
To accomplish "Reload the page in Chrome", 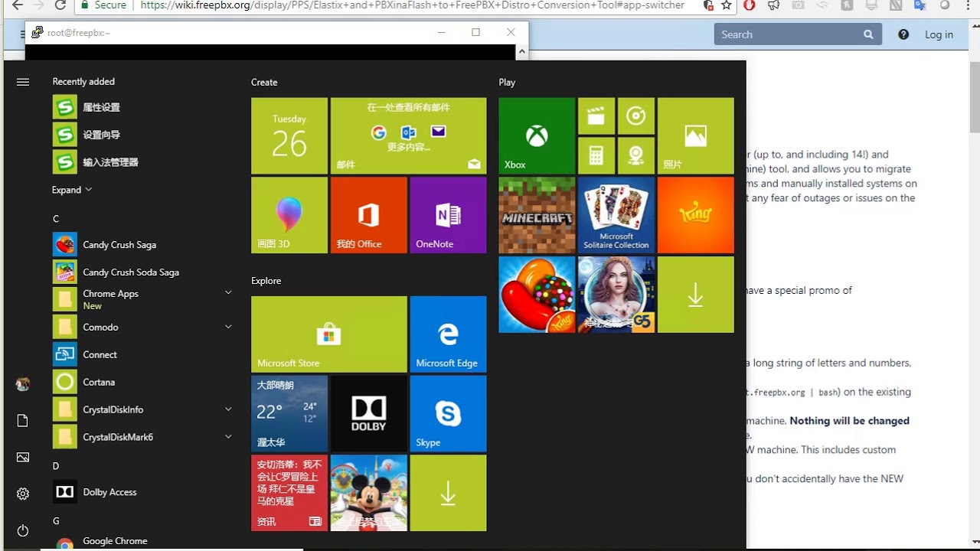I will (x=60, y=5).
